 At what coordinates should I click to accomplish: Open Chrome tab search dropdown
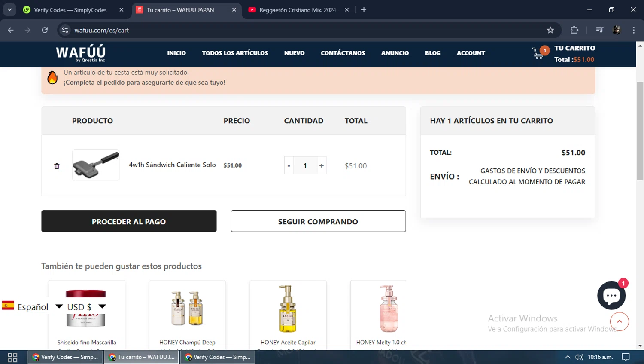click(x=9, y=10)
